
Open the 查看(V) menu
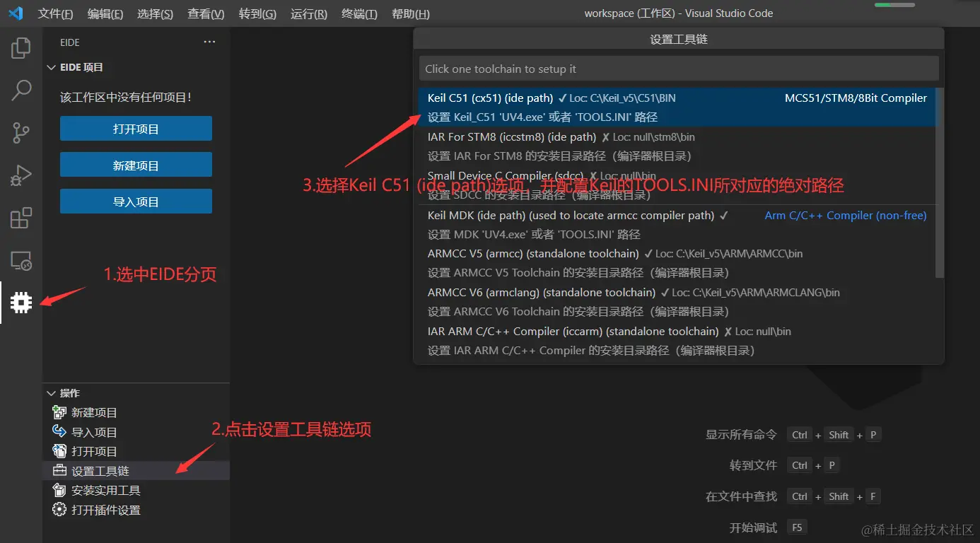click(x=206, y=14)
